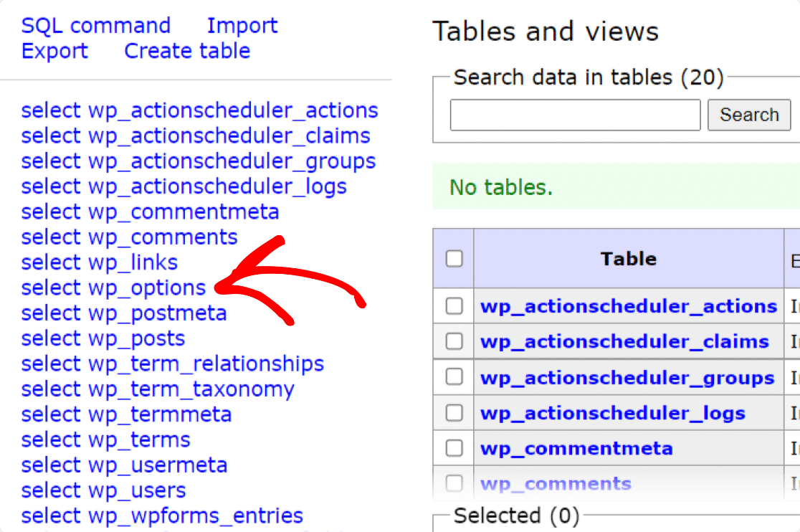Open wp_links in the sidebar
This screenshot has width=800, height=532.
(133, 263)
